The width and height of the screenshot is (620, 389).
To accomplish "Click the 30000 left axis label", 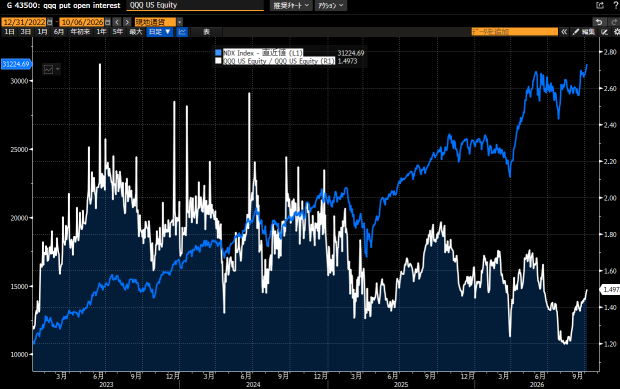I will tap(20, 81).
